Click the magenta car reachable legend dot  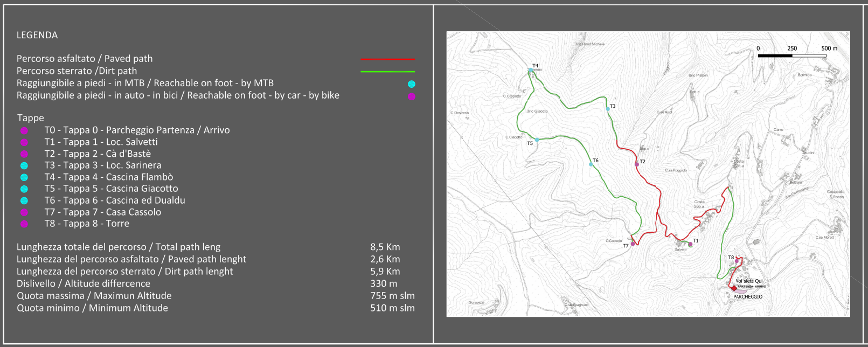pyautogui.click(x=412, y=96)
